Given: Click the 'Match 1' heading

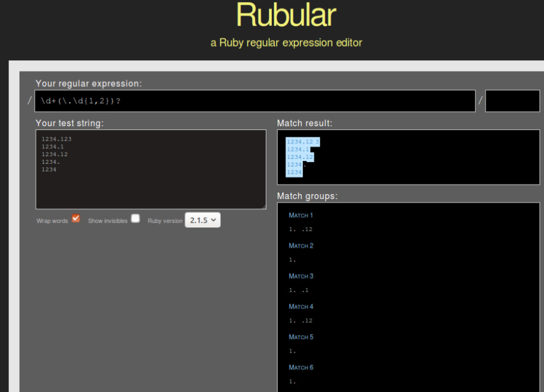Looking at the screenshot, I should tap(301, 215).
